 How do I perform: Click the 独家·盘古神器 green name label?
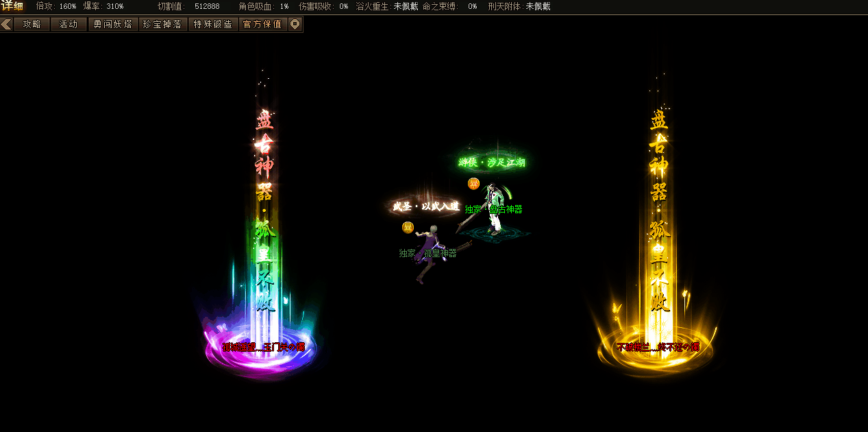click(x=494, y=209)
